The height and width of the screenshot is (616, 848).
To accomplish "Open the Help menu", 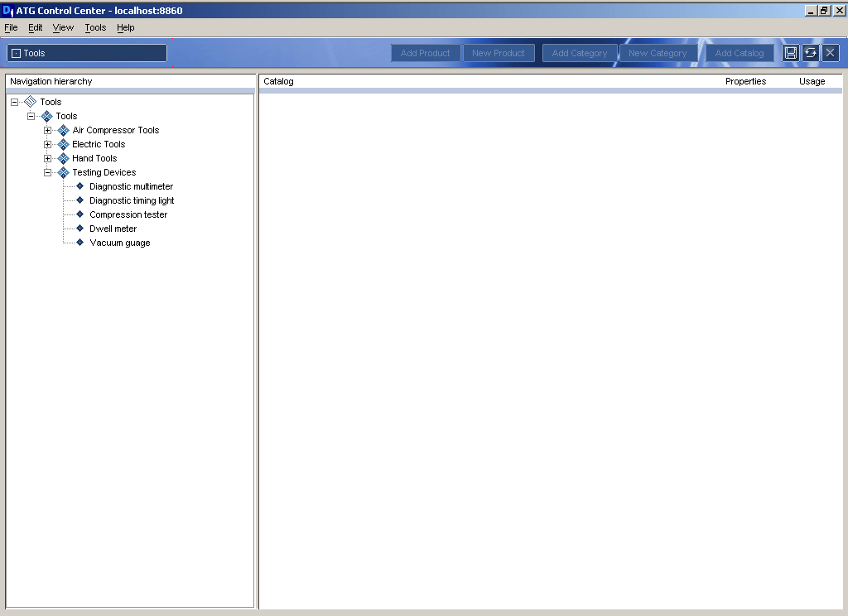I will point(126,27).
